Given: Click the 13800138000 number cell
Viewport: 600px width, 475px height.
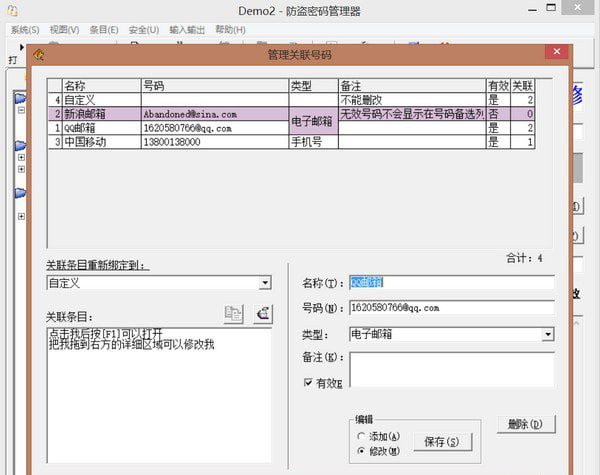Looking at the screenshot, I should coord(215,142).
